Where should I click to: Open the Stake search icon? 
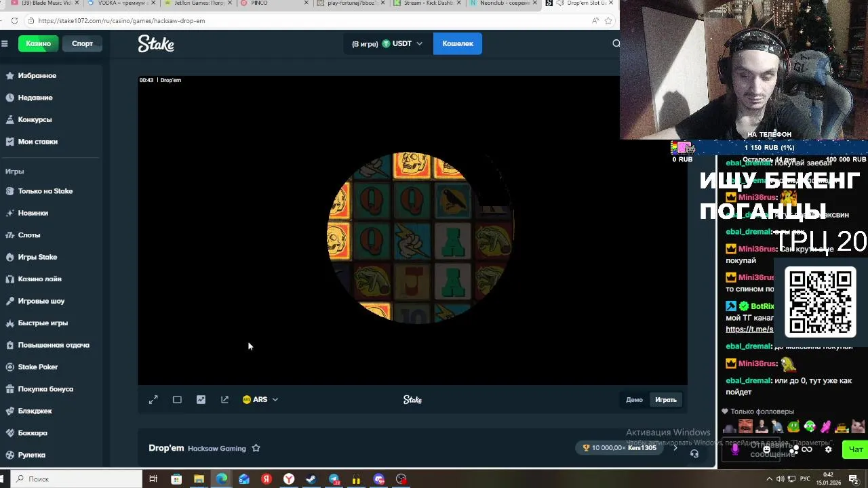(616, 43)
